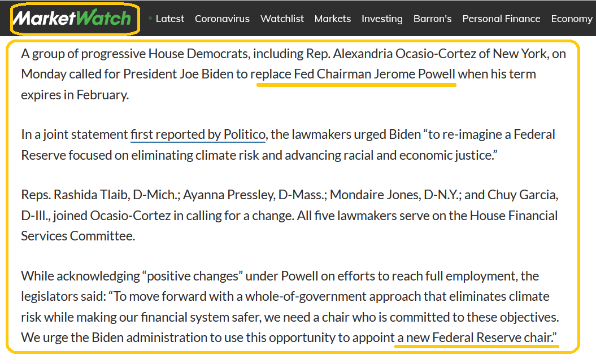
Task: Select the Economy navigation item
Action: pos(571,19)
